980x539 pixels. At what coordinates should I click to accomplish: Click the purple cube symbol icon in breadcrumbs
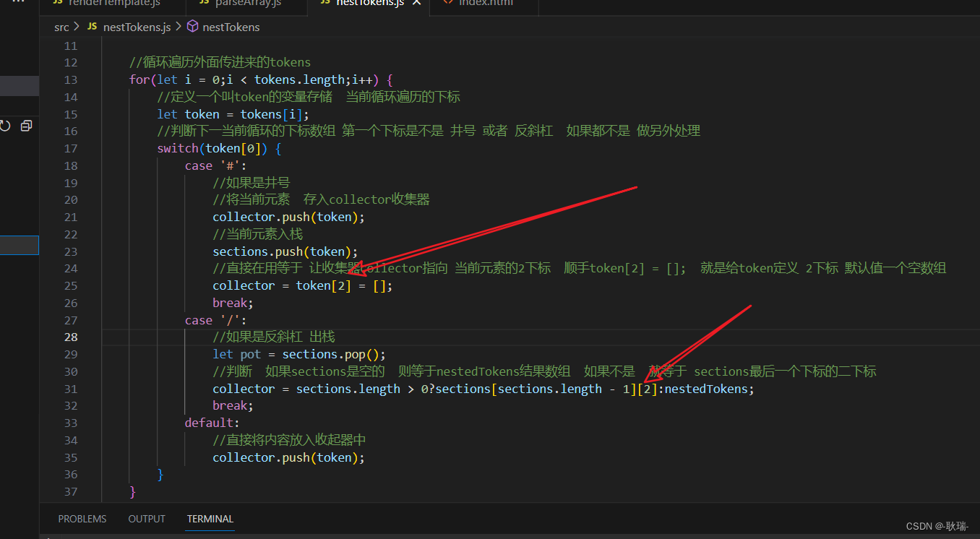click(x=192, y=27)
